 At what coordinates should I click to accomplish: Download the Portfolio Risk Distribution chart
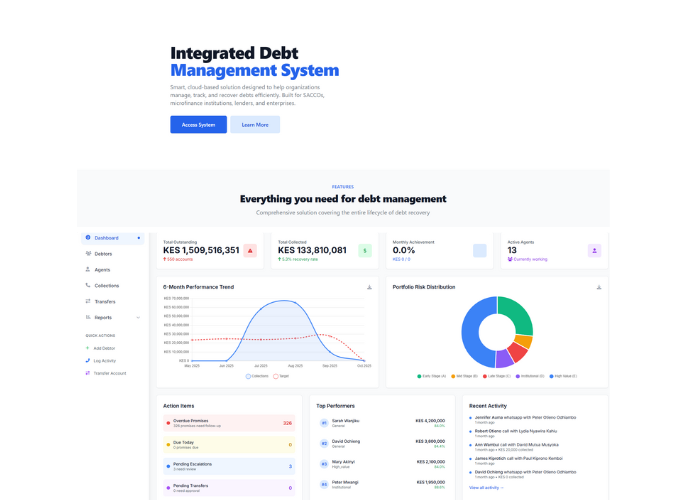click(x=598, y=287)
